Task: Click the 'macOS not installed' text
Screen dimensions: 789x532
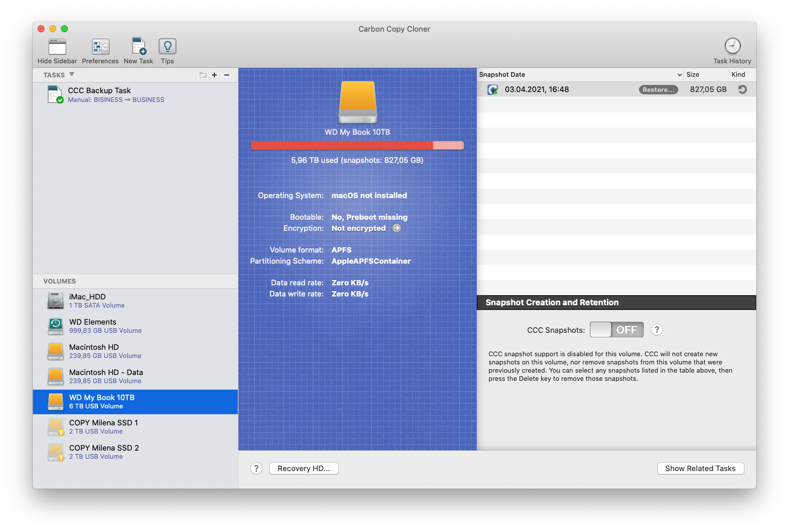Action: [x=369, y=196]
